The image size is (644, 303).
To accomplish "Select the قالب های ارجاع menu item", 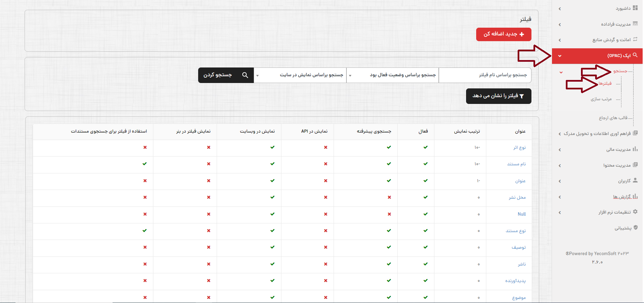I will [x=613, y=118].
